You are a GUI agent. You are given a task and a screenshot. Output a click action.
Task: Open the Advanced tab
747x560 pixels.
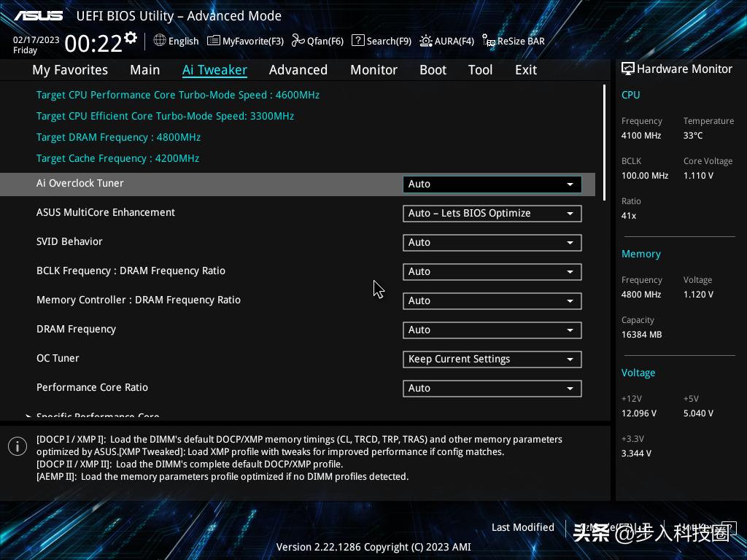(298, 70)
